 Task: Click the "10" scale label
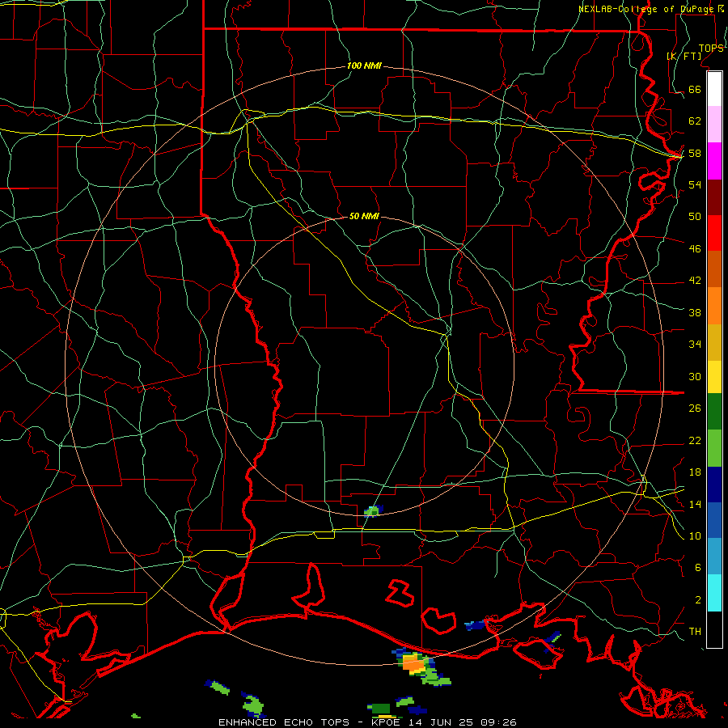coord(695,535)
